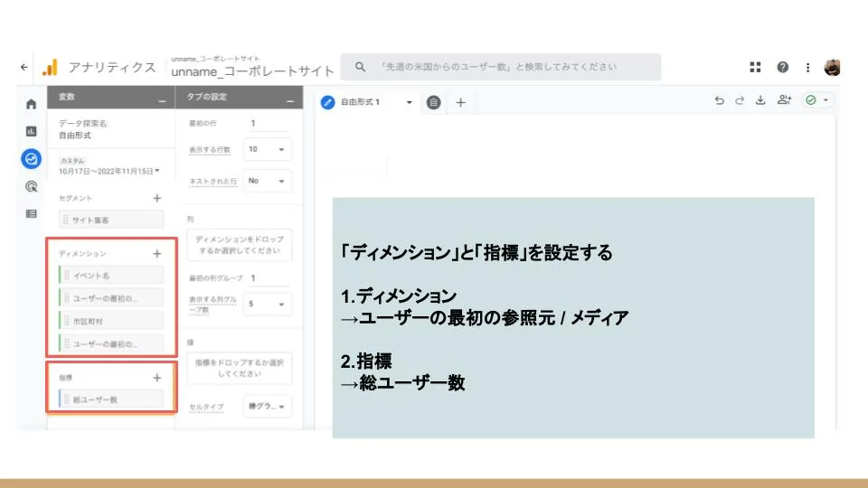Go back with the left arrow
Screen dimensions: 868x488
tap(24, 67)
